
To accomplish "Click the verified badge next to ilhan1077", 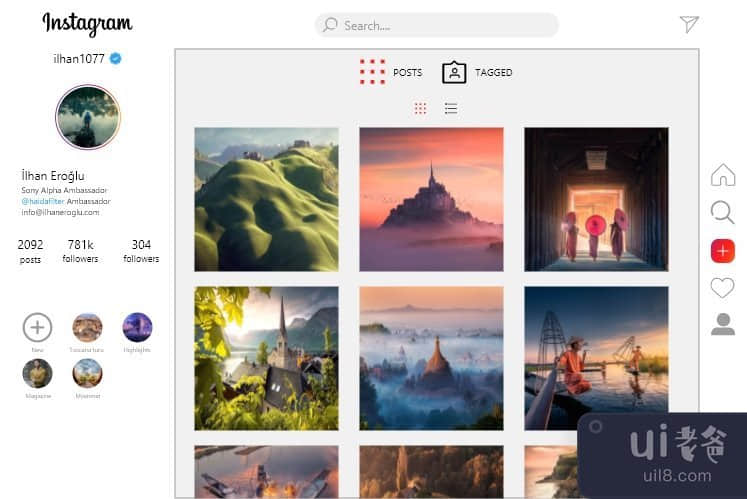I will (116, 59).
